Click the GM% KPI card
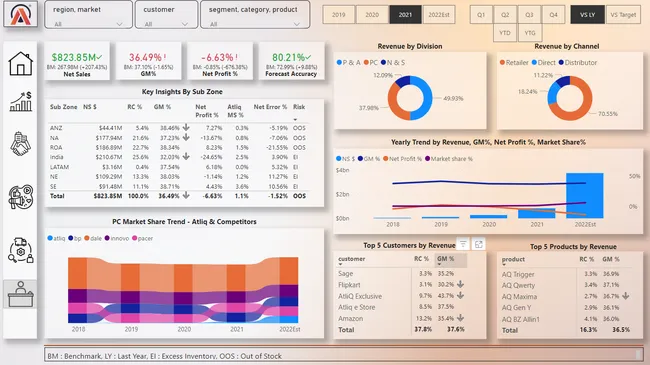Image resolution: width=650 pixels, height=365 pixels. coord(148,61)
